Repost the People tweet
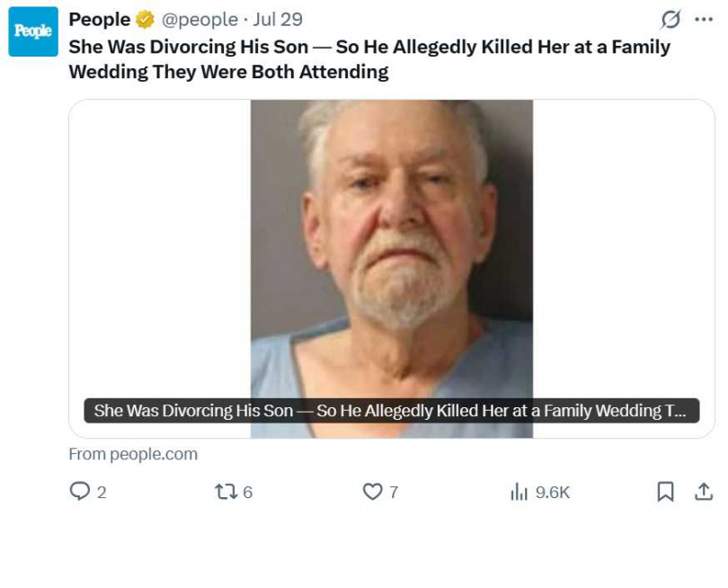This screenshot has width=728, height=588. [225, 492]
